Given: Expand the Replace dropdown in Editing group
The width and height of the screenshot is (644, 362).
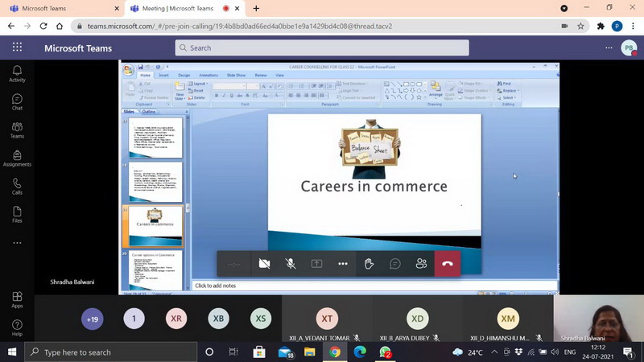Looking at the screenshot, I should [x=509, y=91].
